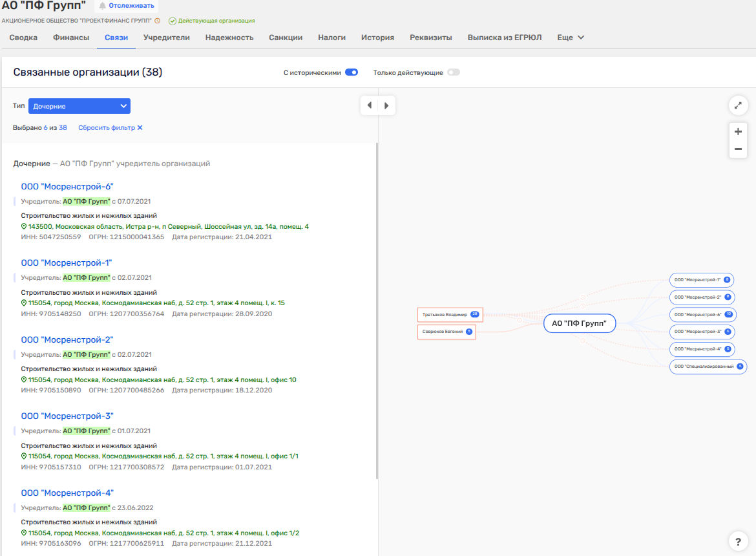Zoom out the graph with minus icon
The width and height of the screenshot is (756, 556).
pos(738,149)
